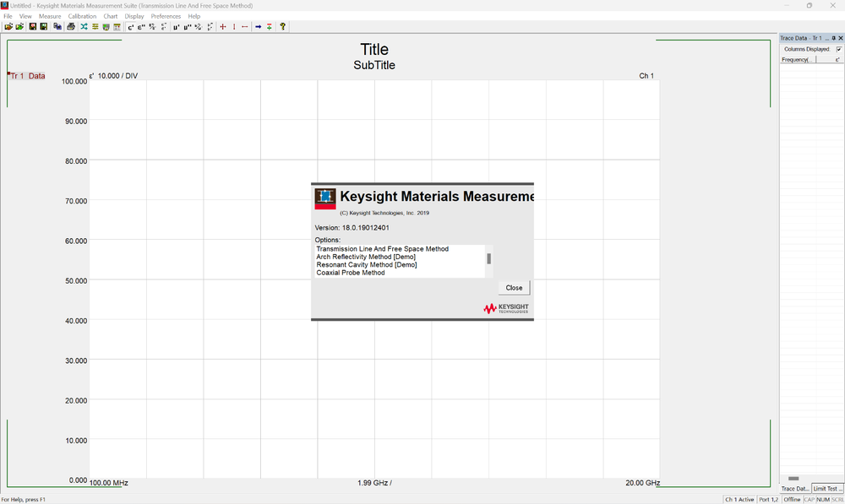Click the u' real permeability toolbar icon
This screenshot has width=845, height=504.
(177, 27)
